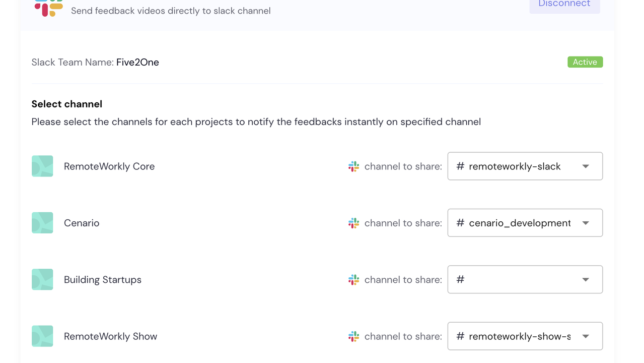Expand the remoteworkly-show channel dropdown
Image resolution: width=644 pixels, height=363 pixels.
point(525,336)
